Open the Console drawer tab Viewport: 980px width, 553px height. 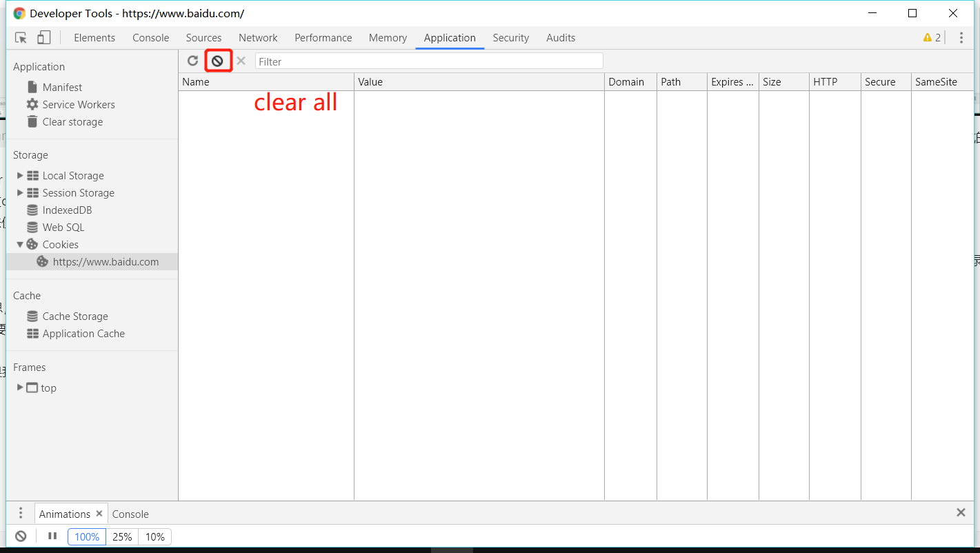tap(130, 514)
